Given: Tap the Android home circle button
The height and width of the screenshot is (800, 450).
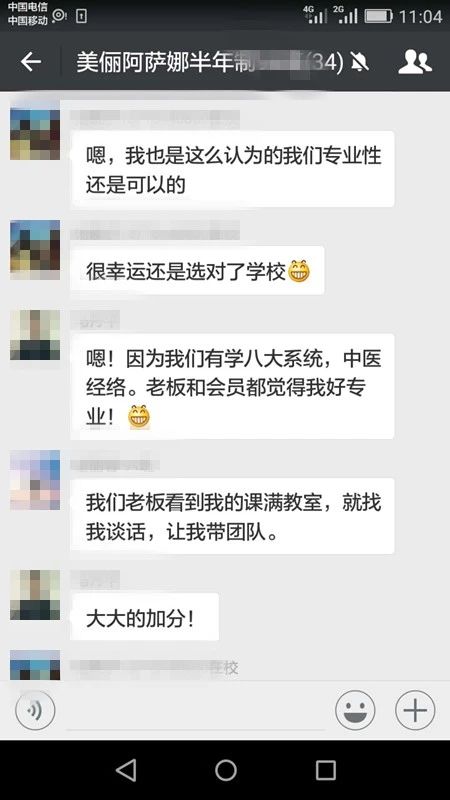Looking at the screenshot, I should coord(226,770).
